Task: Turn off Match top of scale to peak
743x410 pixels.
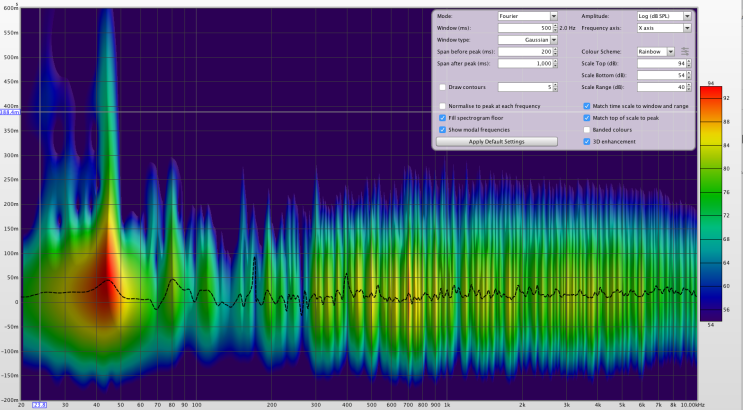Action: pos(587,117)
